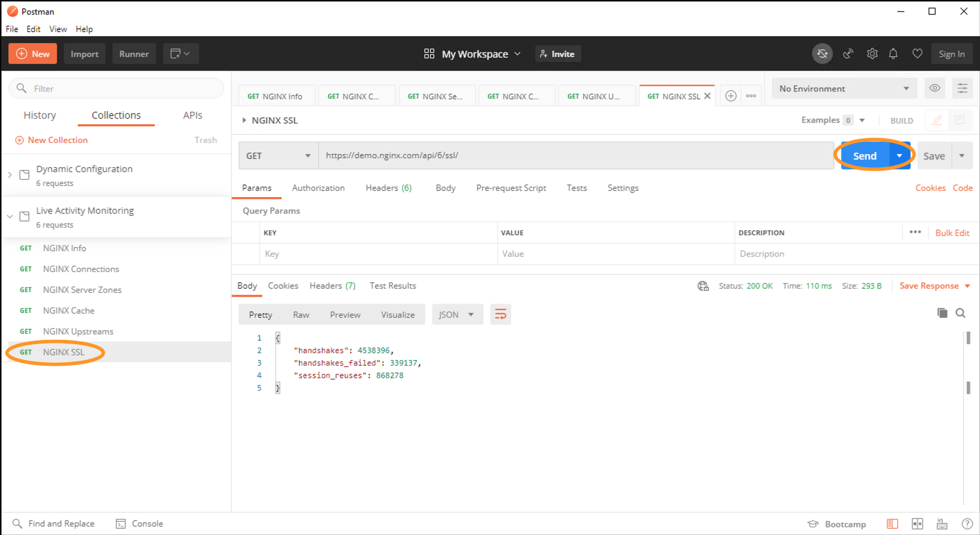The height and width of the screenshot is (535, 980).
Task: Toggle the environment quick look eye icon
Action: (935, 88)
